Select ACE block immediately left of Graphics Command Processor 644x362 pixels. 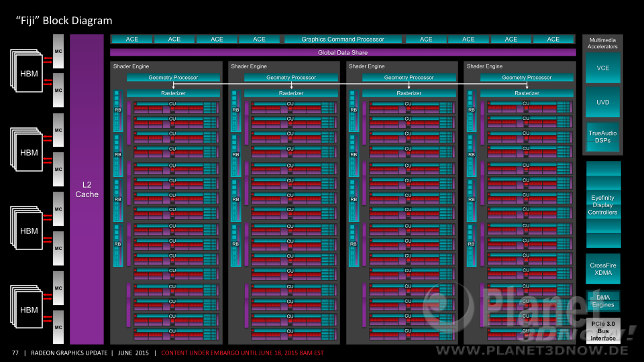pos(259,39)
